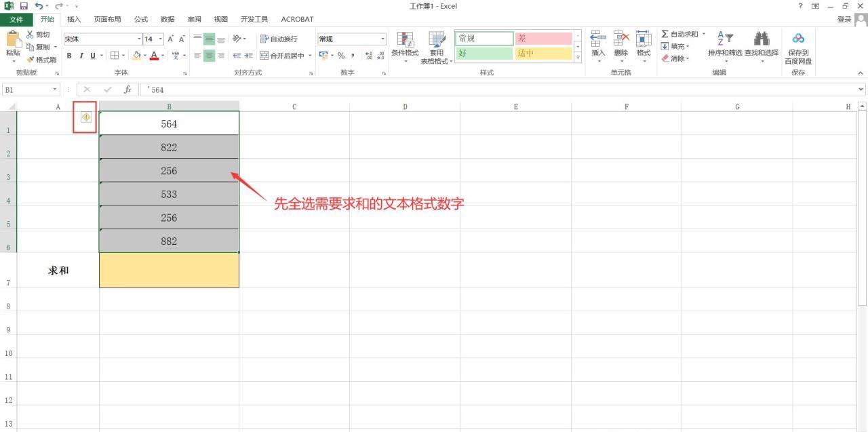Expand the Merge and Center (合并后居中) dropdown arrow

(x=310, y=56)
